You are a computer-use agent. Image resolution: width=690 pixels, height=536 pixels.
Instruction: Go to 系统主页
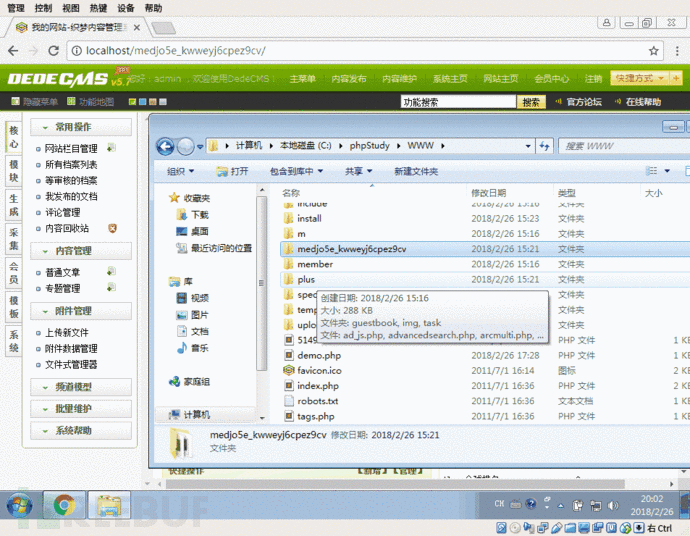(x=450, y=79)
